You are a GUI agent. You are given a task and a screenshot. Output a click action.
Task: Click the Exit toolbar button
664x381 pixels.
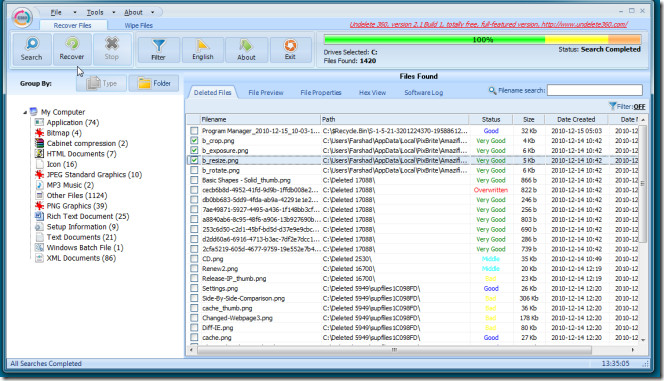tap(290, 50)
